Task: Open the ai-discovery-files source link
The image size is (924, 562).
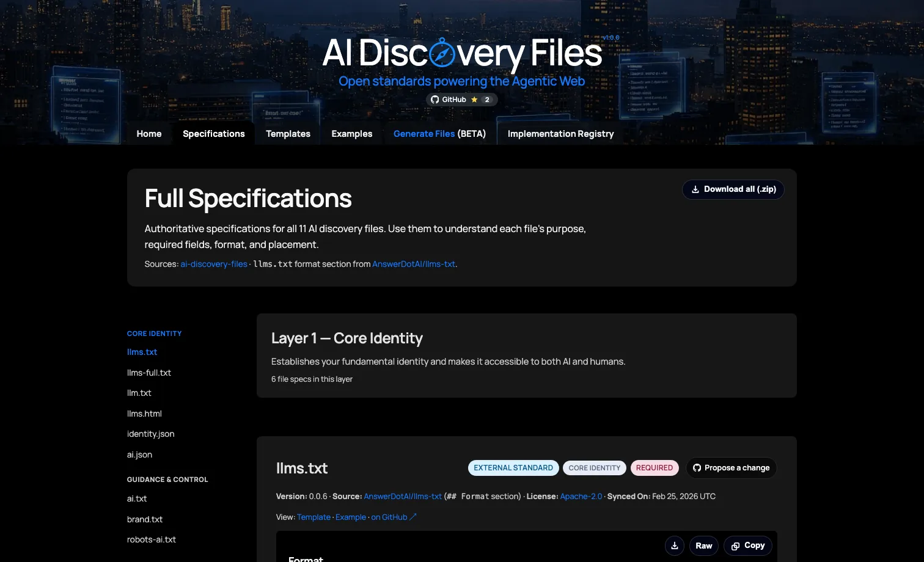Action: click(214, 265)
